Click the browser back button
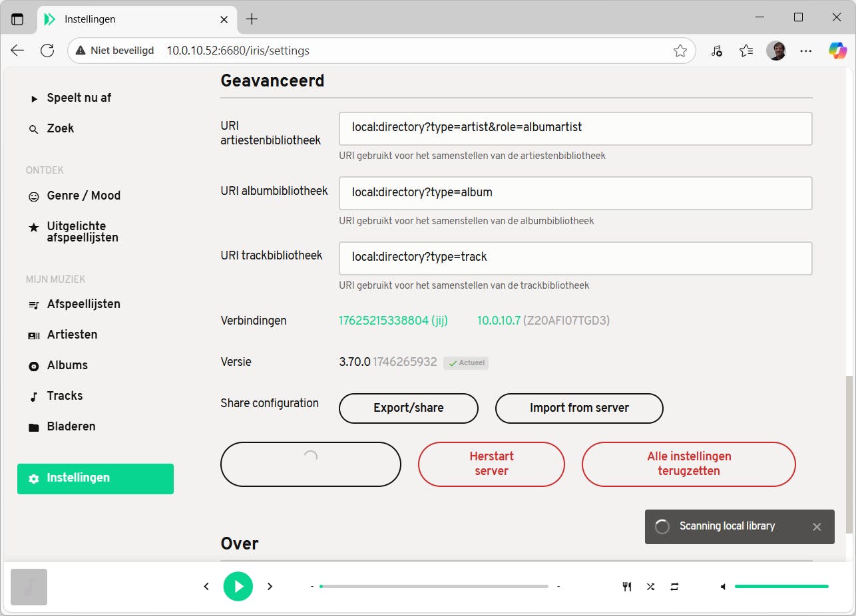856x616 pixels. (17, 51)
